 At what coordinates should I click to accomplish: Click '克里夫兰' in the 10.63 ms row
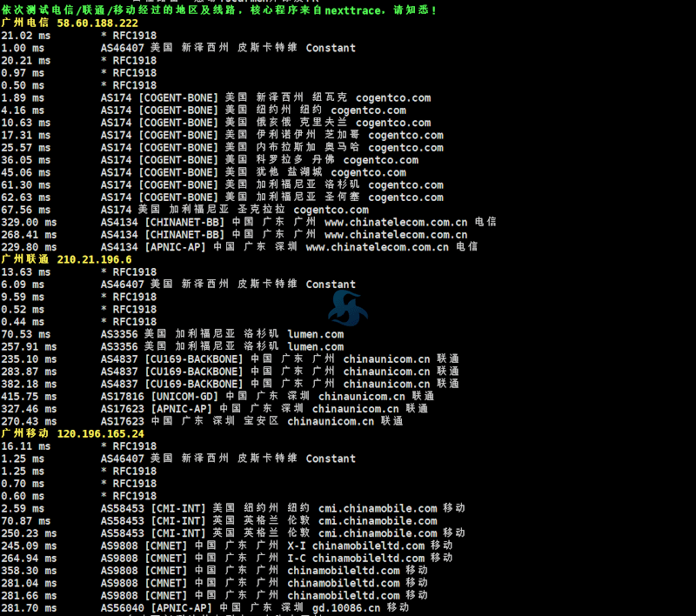click(x=323, y=123)
